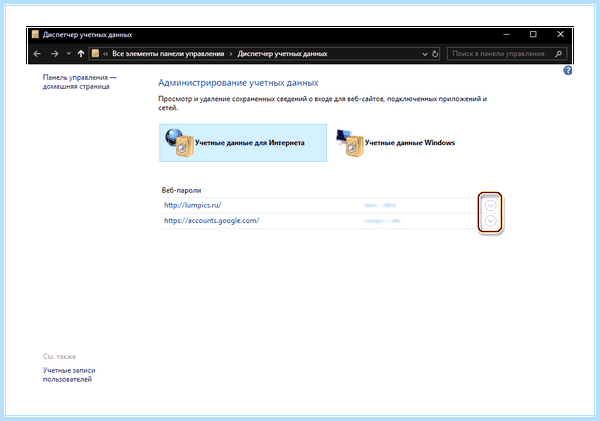Close the Credential Manager window
Screen dimensions: 600x421
click(x=560, y=34)
